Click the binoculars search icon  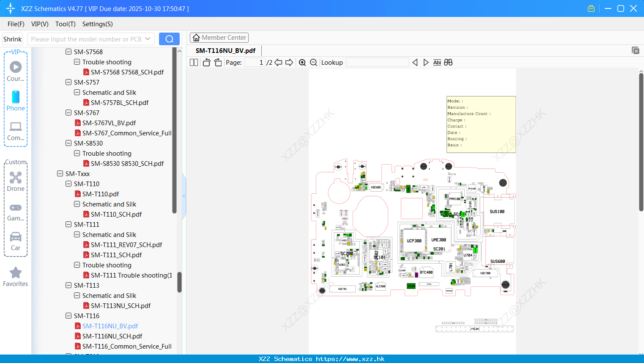coord(448,62)
